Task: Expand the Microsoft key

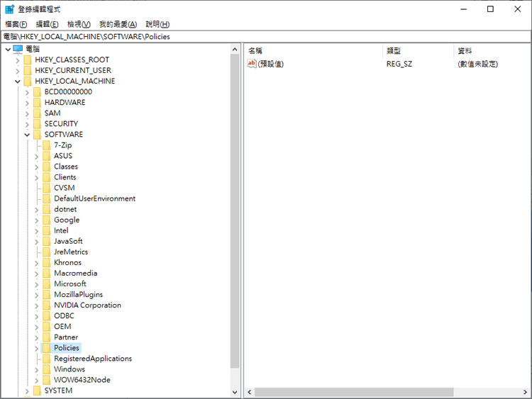Action: [37, 284]
